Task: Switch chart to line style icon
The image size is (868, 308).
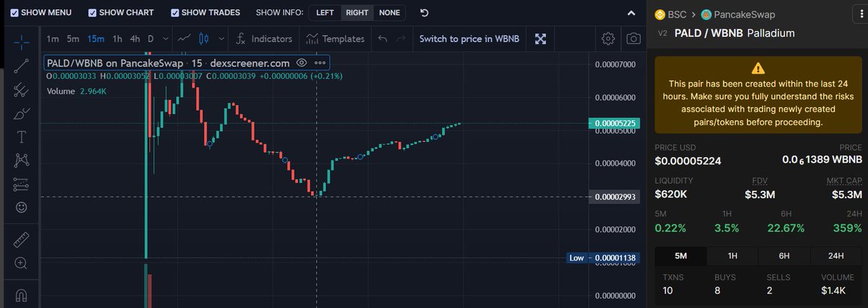Action: pyautogui.click(x=185, y=38)
